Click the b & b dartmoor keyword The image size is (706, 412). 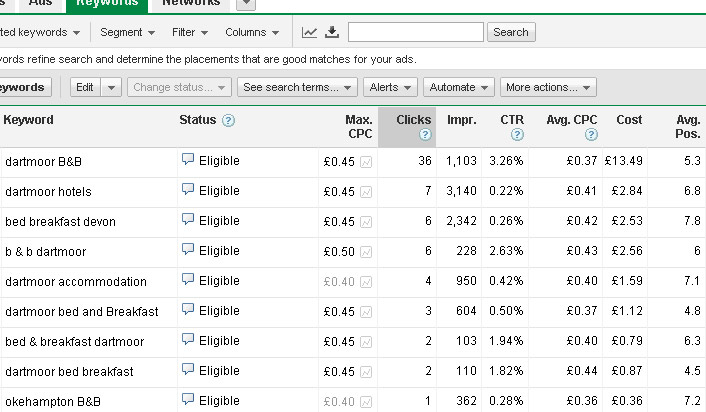[x=45, y=252]
